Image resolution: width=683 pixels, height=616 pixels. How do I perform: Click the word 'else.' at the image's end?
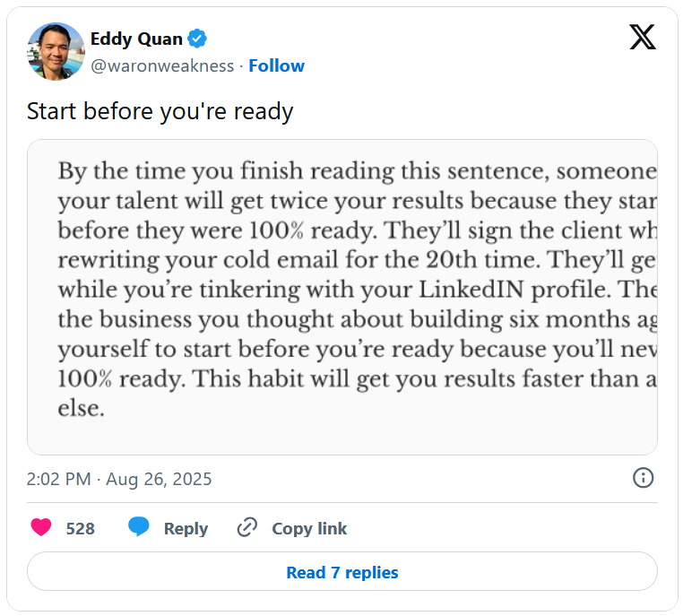click(82, 408)
